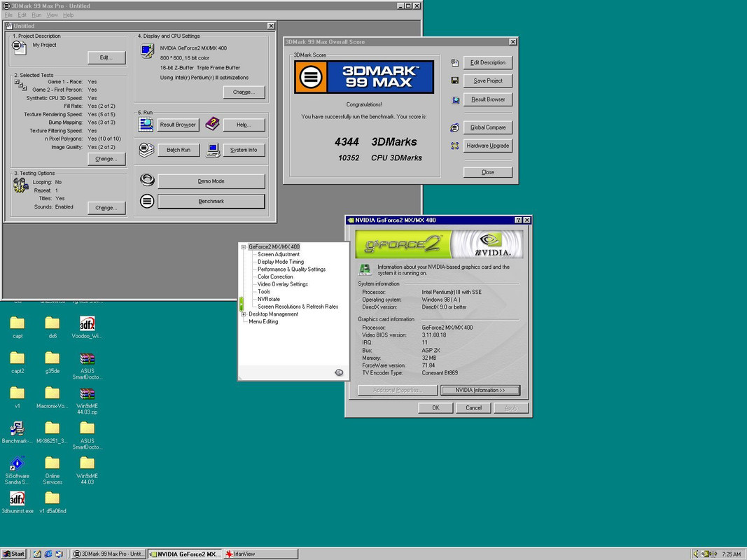This screenshot has width=747, height=560.
Task: Click the Start button on taskbar
Action: [14, 554]
